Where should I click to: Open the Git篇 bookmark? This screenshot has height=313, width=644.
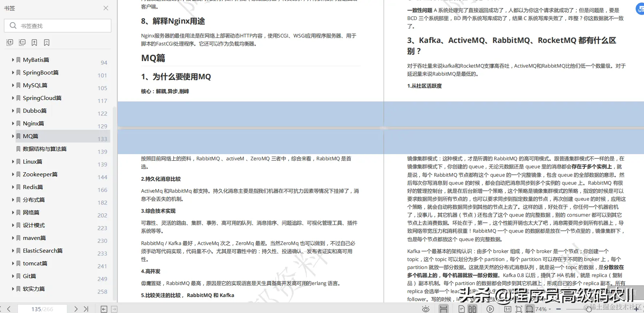pos(29,276)
